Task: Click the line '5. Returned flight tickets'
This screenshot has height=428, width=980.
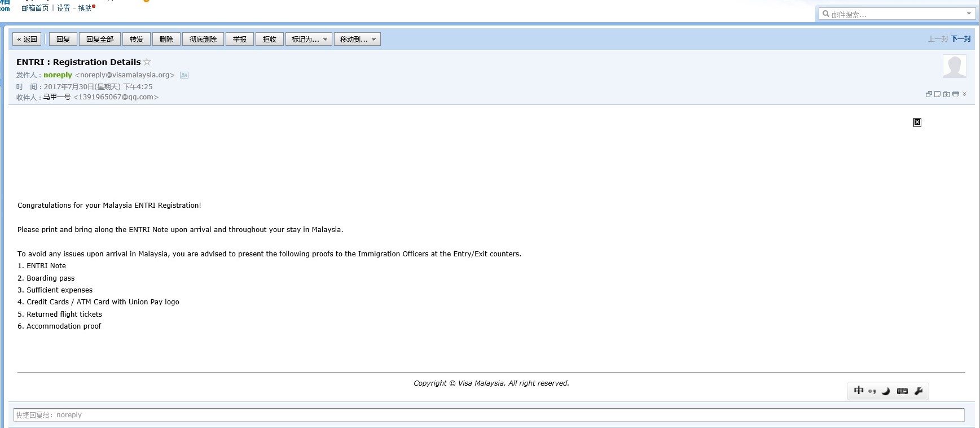Action: tap(60, 315)
